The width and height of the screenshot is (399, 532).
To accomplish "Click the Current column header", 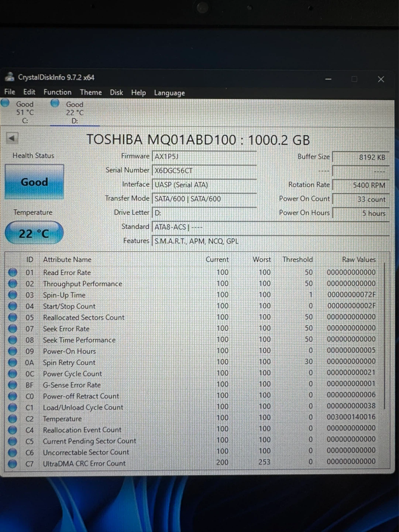I will 217,259.
